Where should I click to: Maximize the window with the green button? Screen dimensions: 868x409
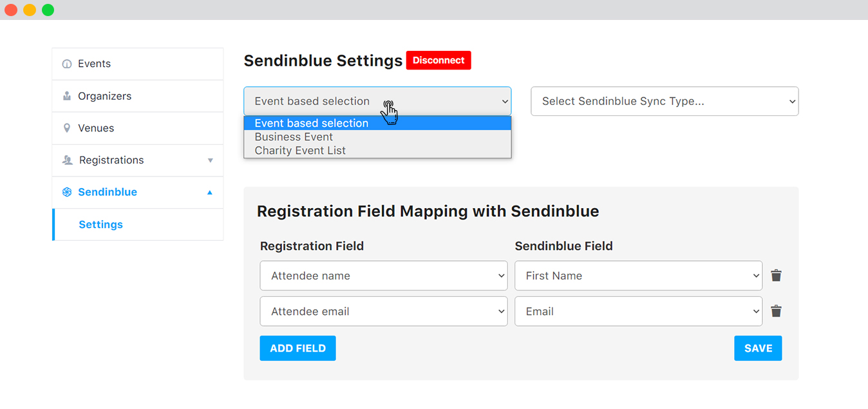[x=48, y=10]
